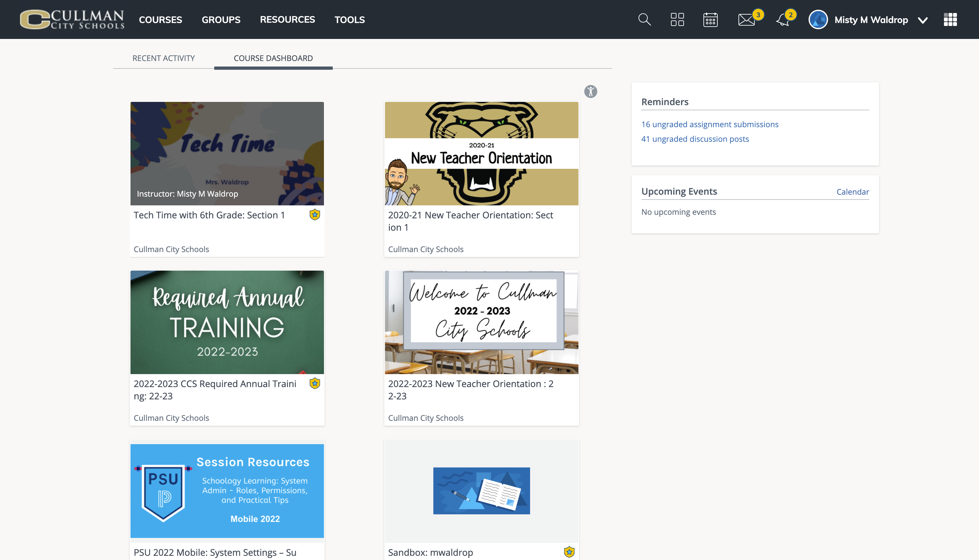This screenshot has width=979, height=560.
Task: Open the four-squares dashboard view icon
Action: [x=677, y=19]
